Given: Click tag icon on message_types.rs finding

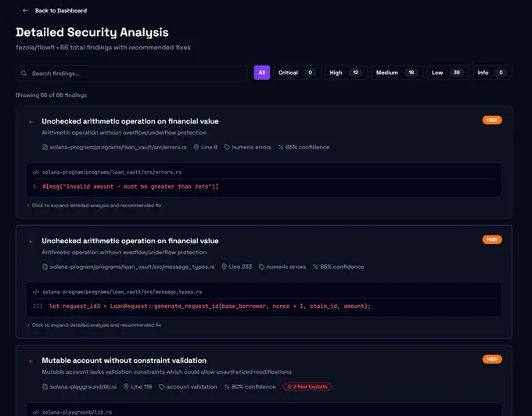Looking at the screenshot, I should (261, 267).
